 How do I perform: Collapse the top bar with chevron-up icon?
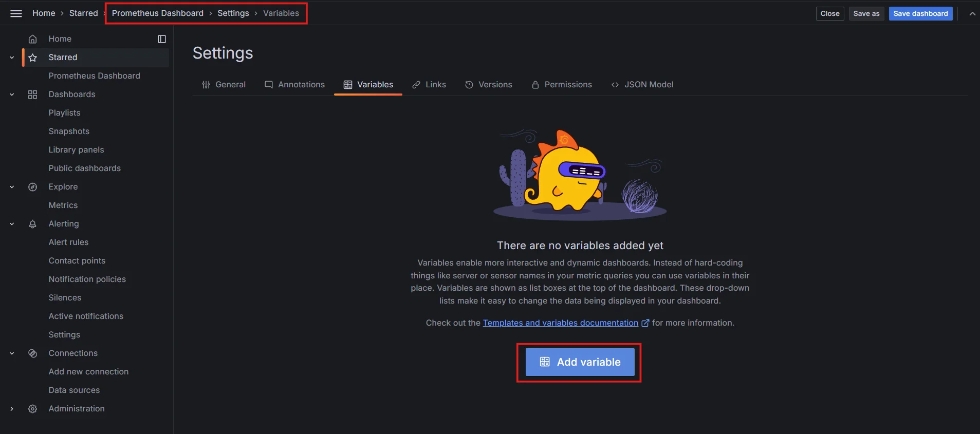point(972,14)
